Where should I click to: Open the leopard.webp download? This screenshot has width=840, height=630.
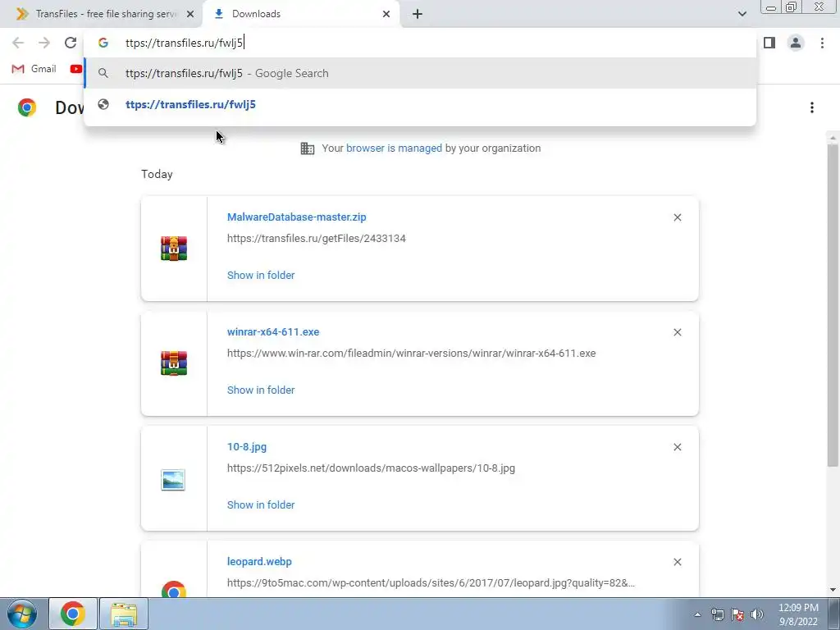pyautogui.click(x=259, y=561)
